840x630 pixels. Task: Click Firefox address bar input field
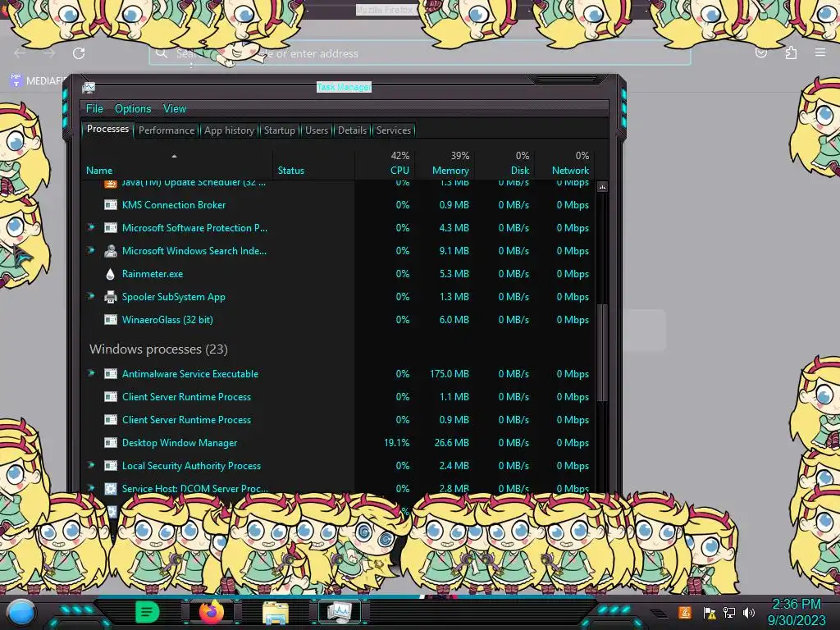(419, 53)
